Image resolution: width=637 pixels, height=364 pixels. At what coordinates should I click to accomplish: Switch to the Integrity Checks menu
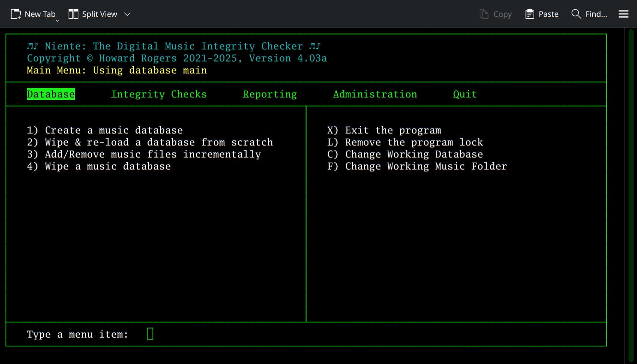(159, 94)
